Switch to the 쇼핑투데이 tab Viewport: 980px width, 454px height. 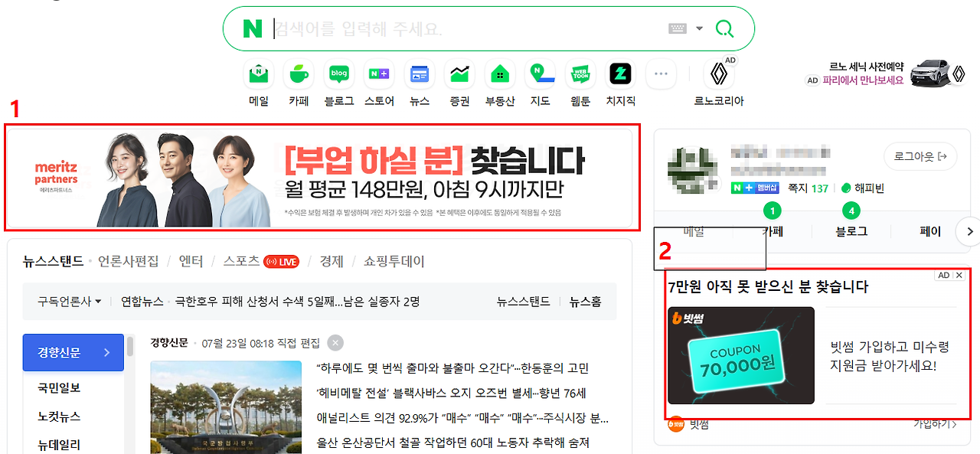(394, 262)
